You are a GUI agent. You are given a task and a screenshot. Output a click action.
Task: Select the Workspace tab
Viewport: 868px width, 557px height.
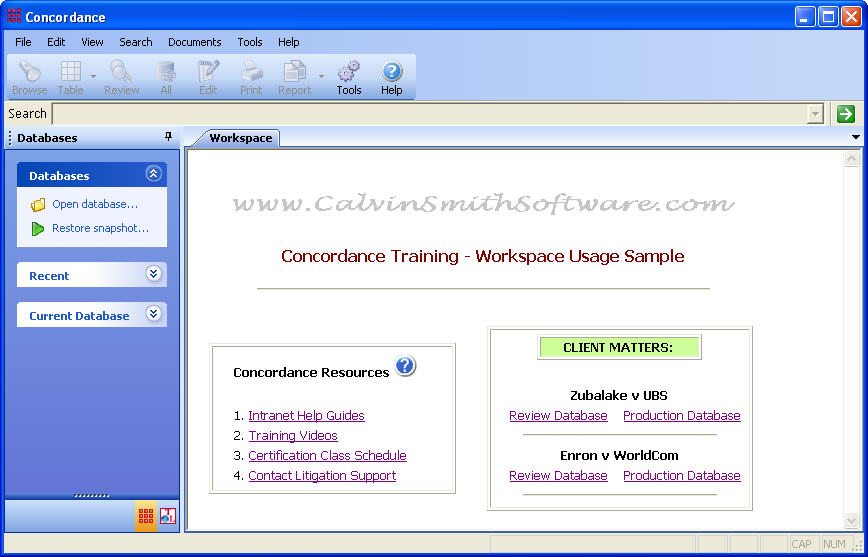click(240, 138)
